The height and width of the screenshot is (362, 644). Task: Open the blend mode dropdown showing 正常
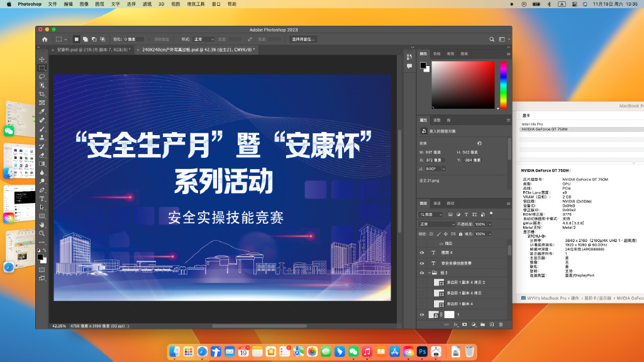pos(435,224)
